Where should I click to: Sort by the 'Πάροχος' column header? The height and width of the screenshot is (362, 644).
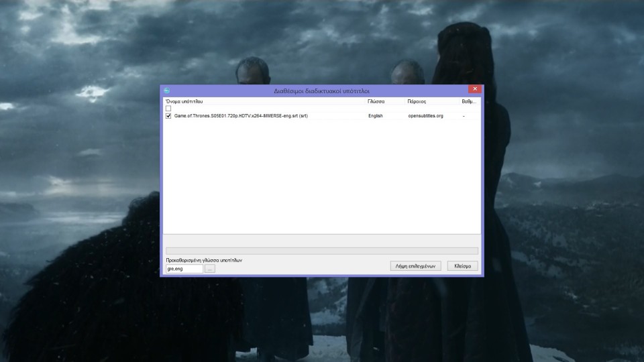click(417, 102)
